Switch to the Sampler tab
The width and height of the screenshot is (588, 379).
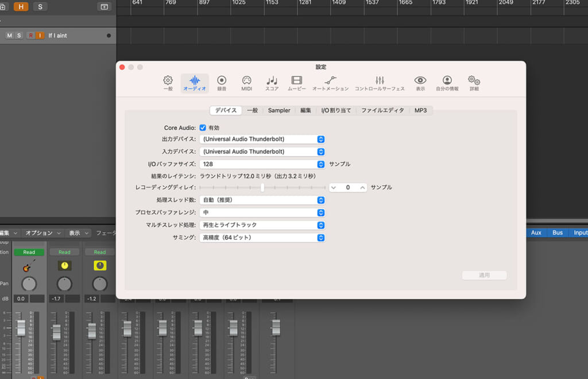tap(279, 110)
